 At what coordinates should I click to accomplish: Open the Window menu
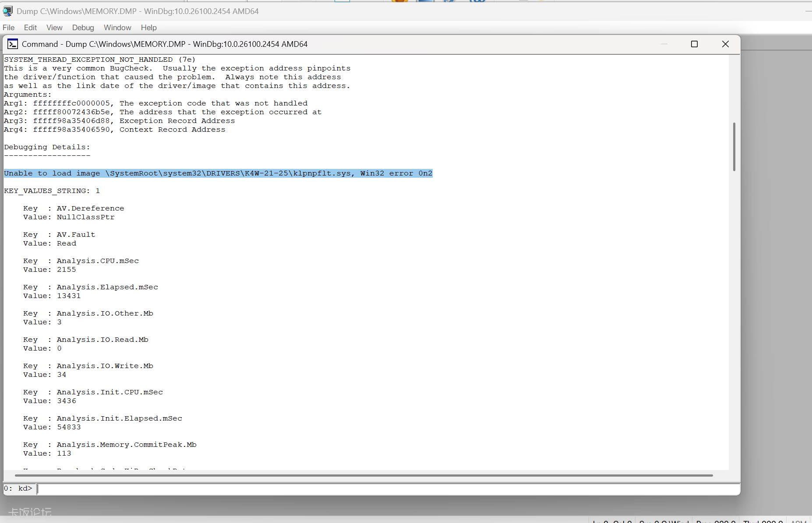(117, 28)
